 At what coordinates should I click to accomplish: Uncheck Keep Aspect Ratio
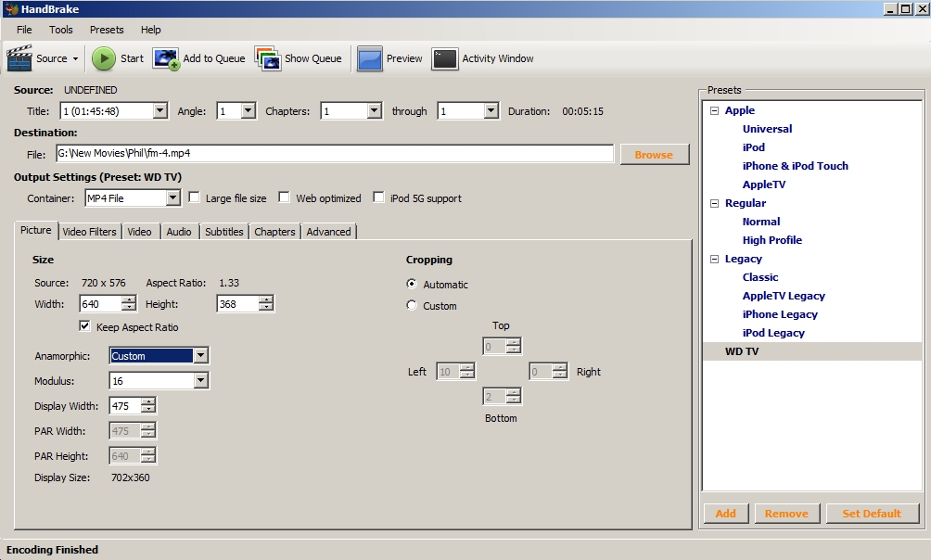(85, 326)
